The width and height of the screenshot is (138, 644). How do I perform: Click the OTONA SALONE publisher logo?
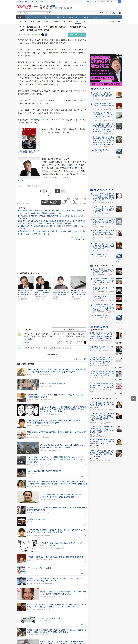(77, 35)
